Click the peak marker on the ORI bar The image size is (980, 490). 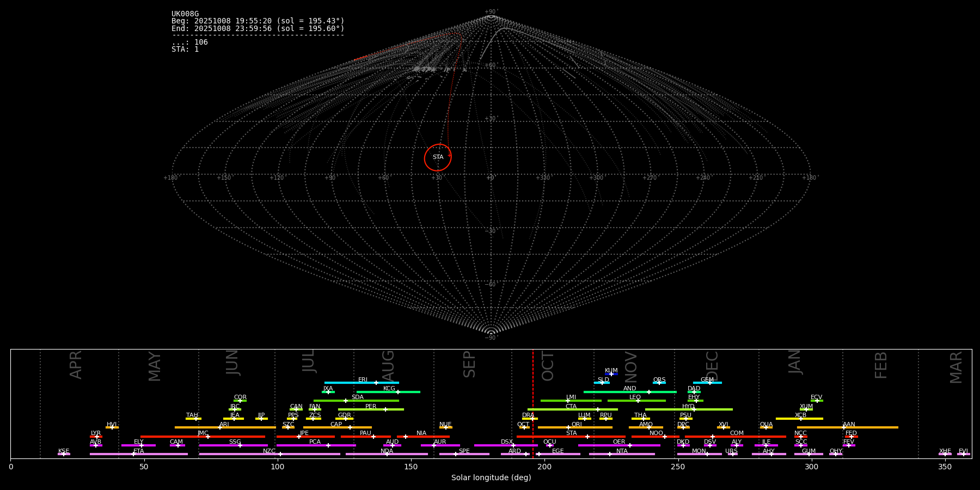[x=568, y=427]
